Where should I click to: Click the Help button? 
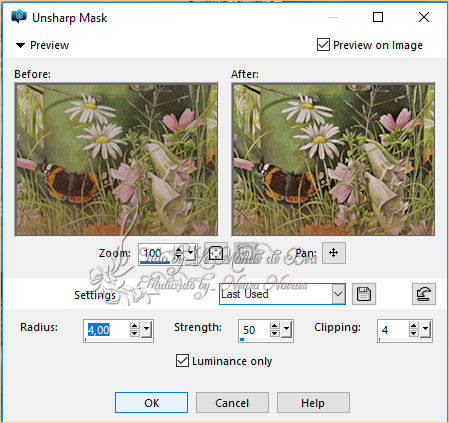coord(313,403)
